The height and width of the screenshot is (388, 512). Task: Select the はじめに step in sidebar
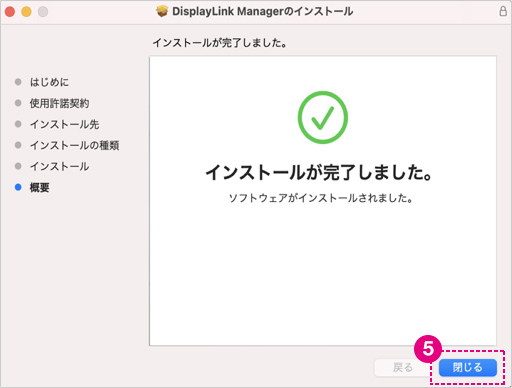coord(49,82)
